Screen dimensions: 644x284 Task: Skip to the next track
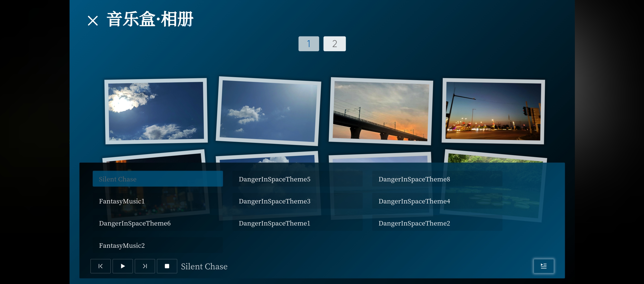[x=145, y=266]
